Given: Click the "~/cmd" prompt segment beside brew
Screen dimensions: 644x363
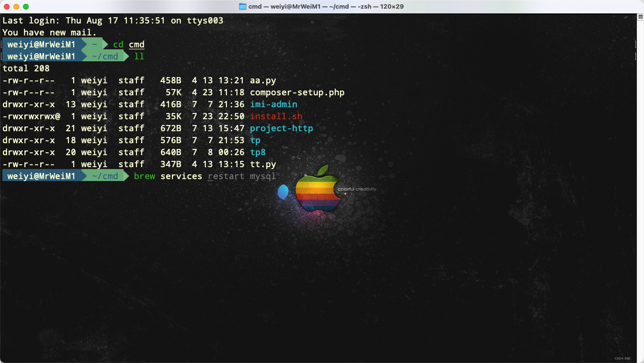Looking at the screenshot, I should tap(105, 176).
